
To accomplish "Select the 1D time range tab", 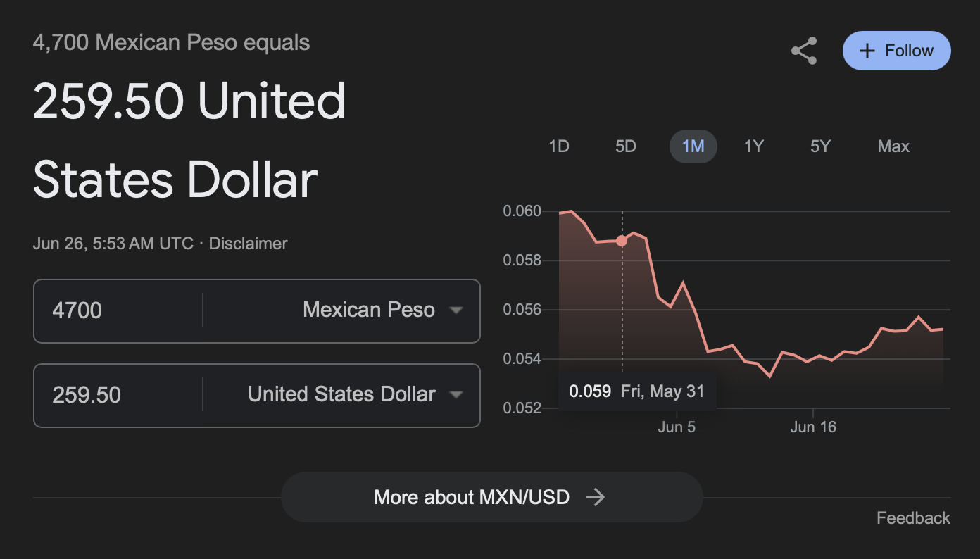I will tap(558, 146).
